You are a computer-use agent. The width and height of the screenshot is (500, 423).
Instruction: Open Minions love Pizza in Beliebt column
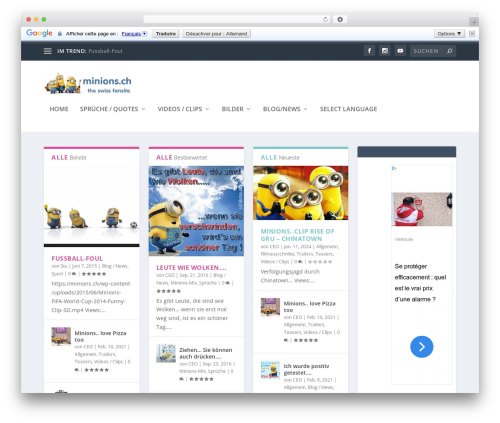pos(100,336)
